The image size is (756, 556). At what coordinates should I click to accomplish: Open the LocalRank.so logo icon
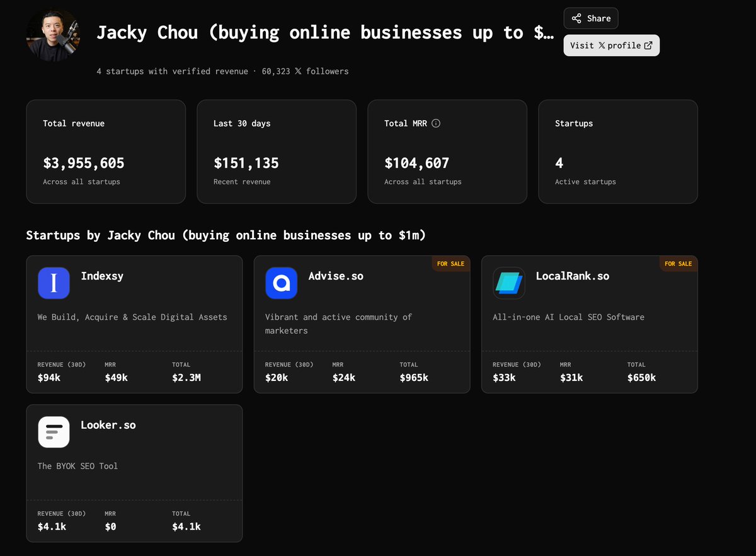point(508,283)
